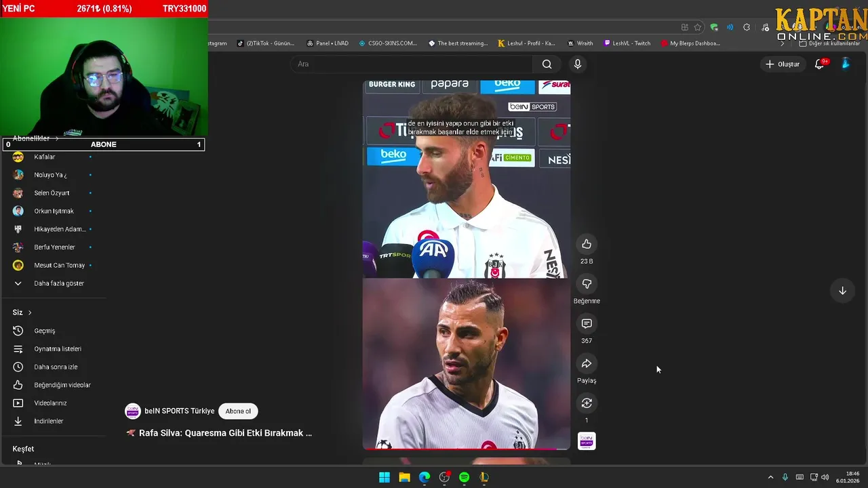Open the Keşfet section heading

[x=23, y=449]
